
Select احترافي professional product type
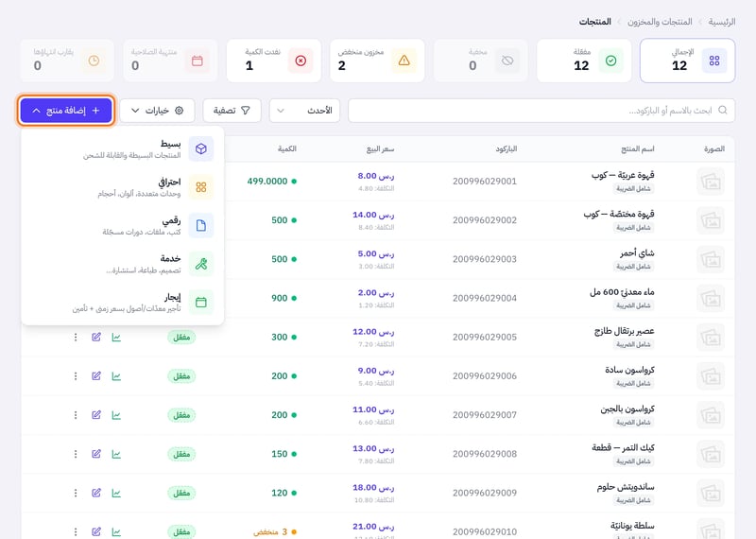point(123,187)
